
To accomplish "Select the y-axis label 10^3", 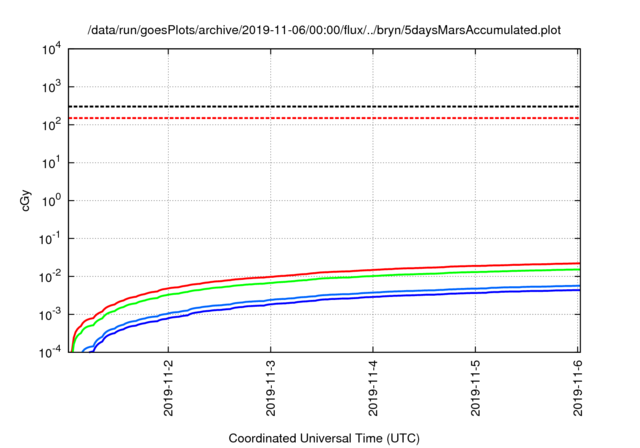I will [x=51, y=87].
